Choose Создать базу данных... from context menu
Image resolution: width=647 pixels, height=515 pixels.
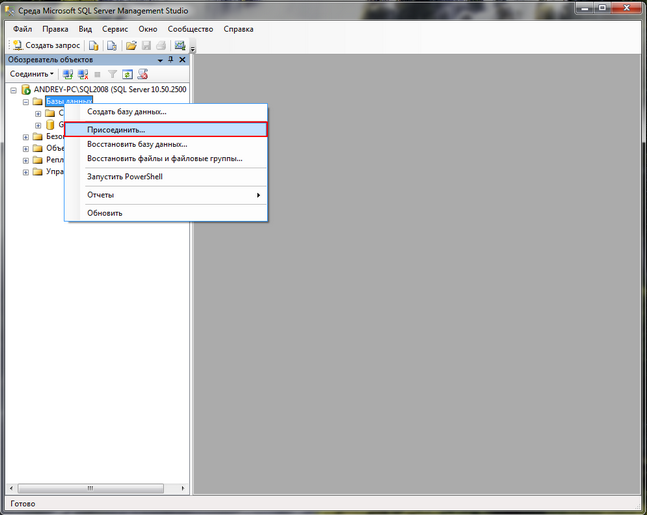(x=166, y=112)
